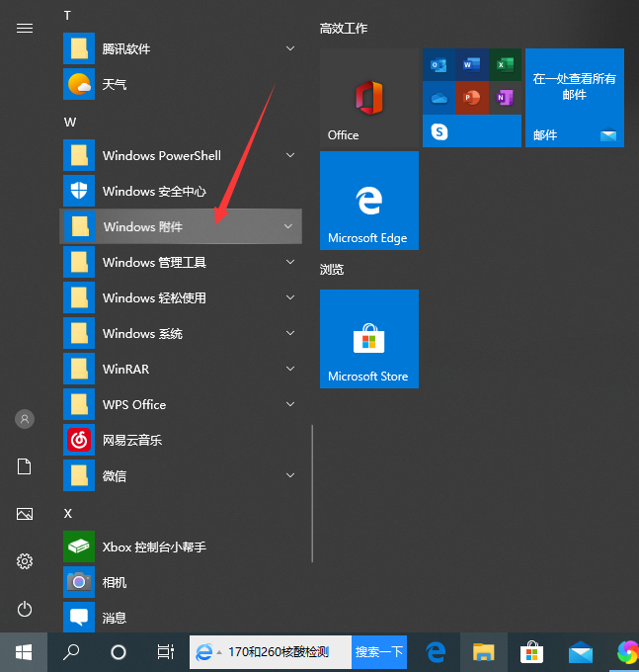Open the Microsoft Edge tile
The width and height of the screenshot is (639, 672).
(x=369, y=201)
